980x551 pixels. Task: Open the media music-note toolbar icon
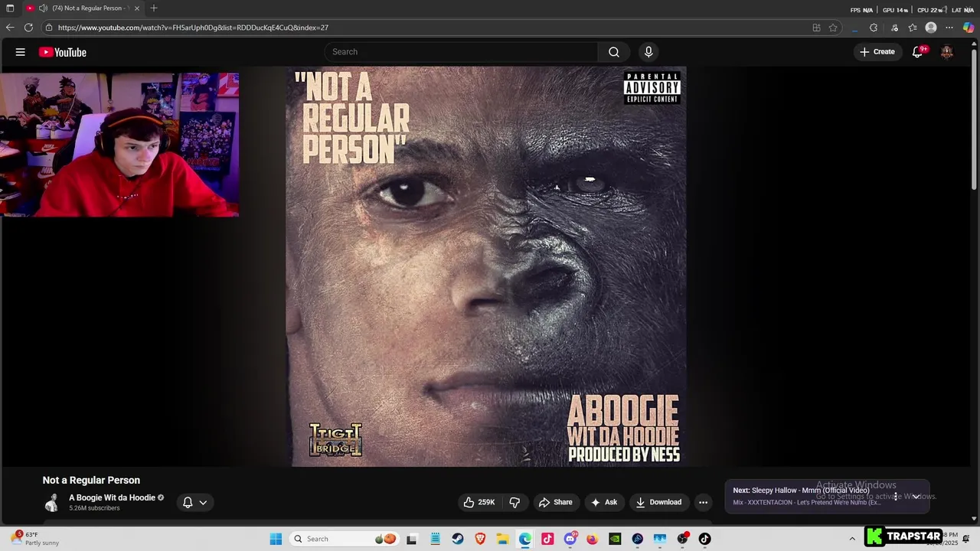click(894, 28)
